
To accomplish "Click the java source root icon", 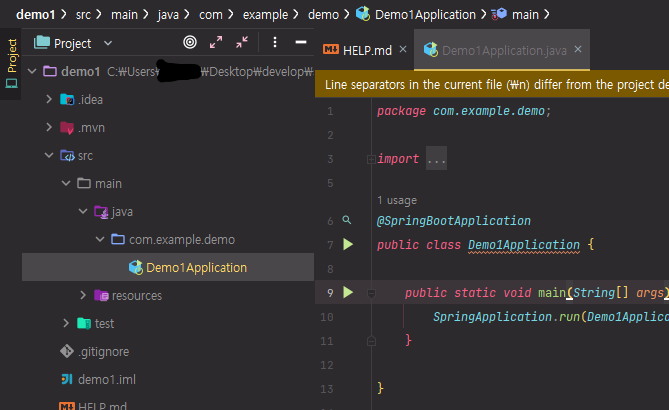I will (x=101, y=212).
